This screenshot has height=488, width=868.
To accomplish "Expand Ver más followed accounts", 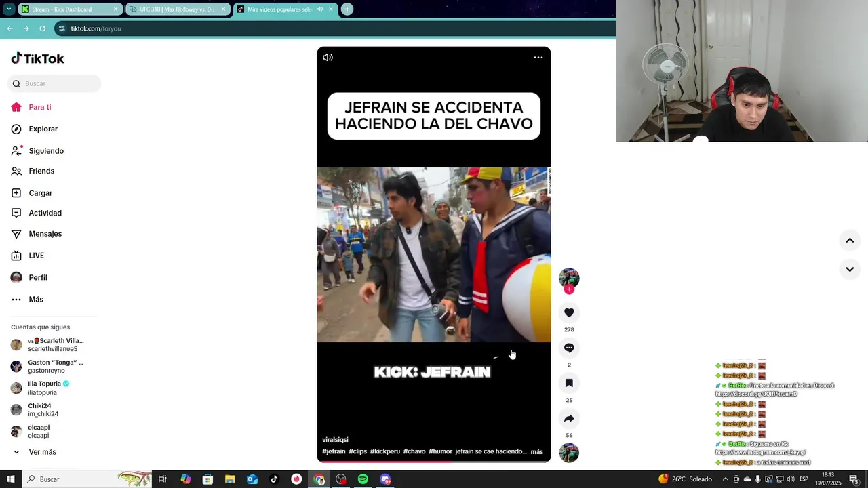I will click(34, 452).
